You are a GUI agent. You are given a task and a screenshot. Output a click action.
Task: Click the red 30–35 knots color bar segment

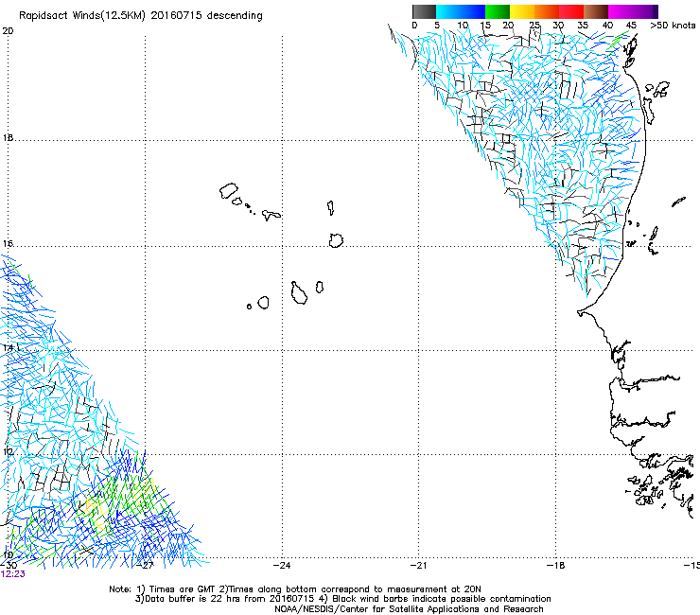pos(571,11)
